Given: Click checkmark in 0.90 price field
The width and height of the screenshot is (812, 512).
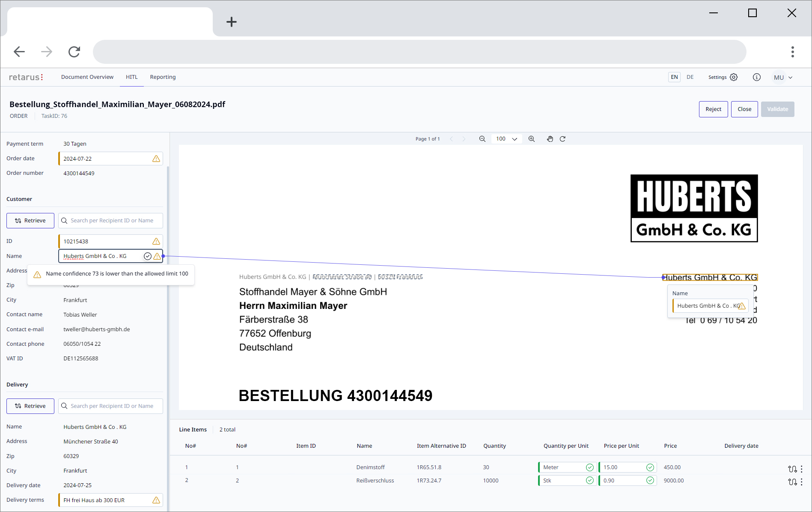Looking at the screenshot, I should (x=650, y=481).
